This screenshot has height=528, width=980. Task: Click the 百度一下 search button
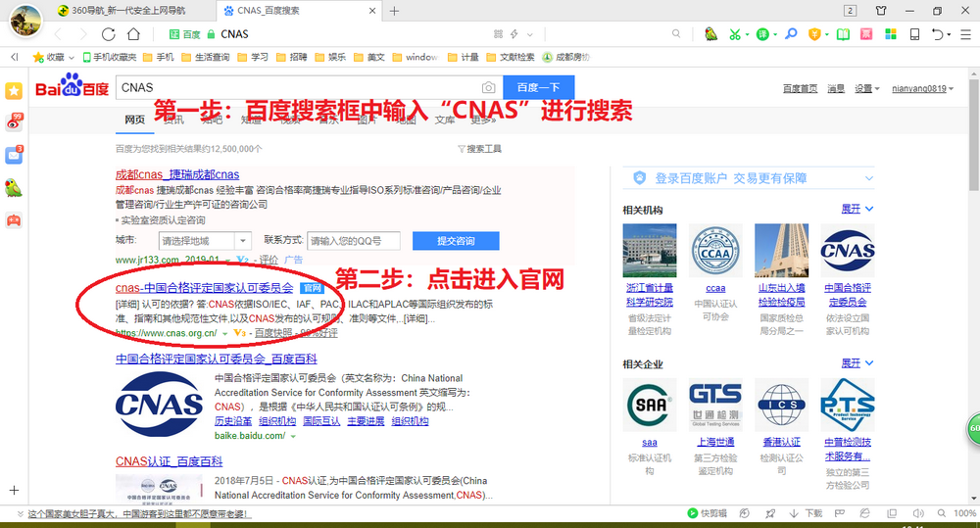pos(538,87)
